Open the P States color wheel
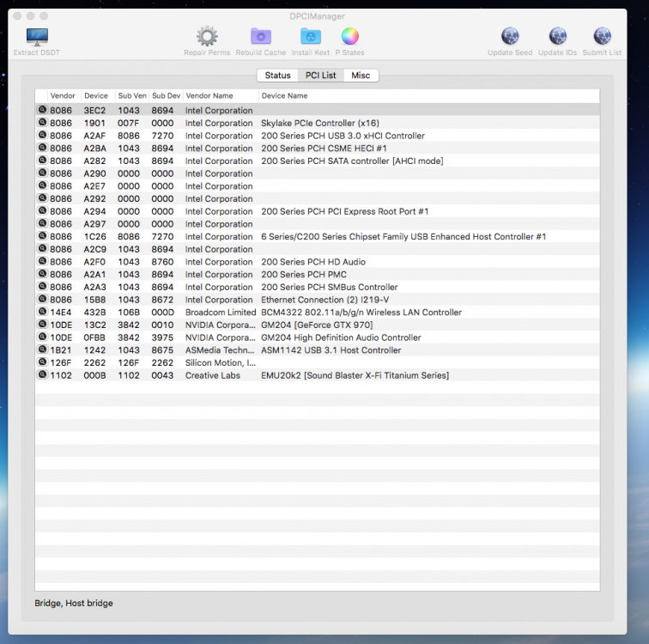649x644 pixels. point(349,36)
